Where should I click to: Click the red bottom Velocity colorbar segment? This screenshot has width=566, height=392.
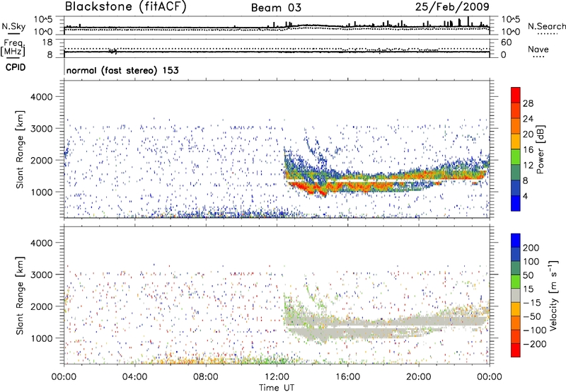pyautogui.click(x=516, y=350)
